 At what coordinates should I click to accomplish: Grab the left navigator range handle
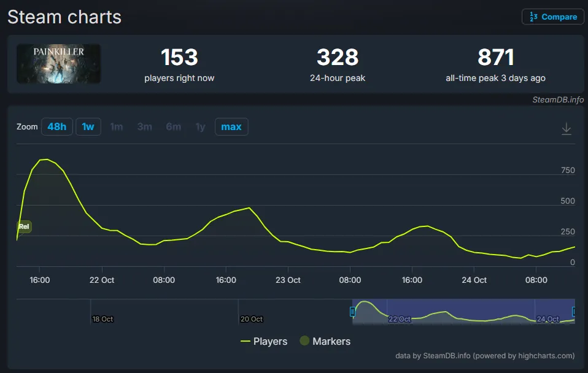[352, 311]
